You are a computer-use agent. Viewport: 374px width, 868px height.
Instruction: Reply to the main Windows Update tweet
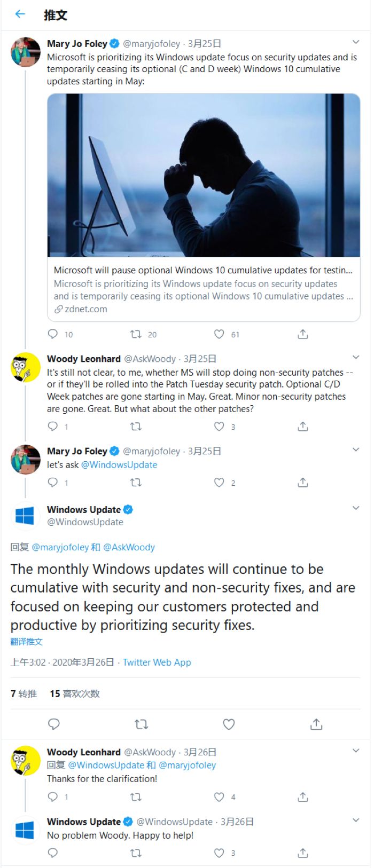[x=54, y=724]
